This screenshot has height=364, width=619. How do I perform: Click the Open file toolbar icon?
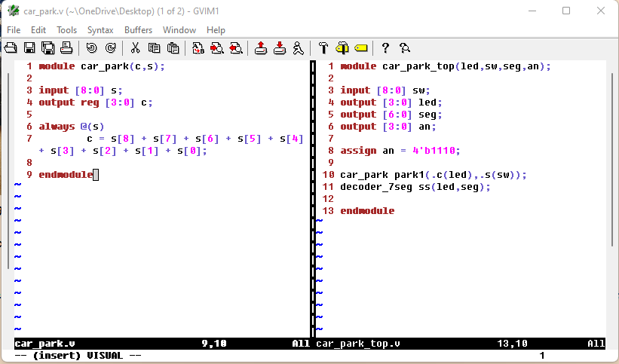[11, 48]
